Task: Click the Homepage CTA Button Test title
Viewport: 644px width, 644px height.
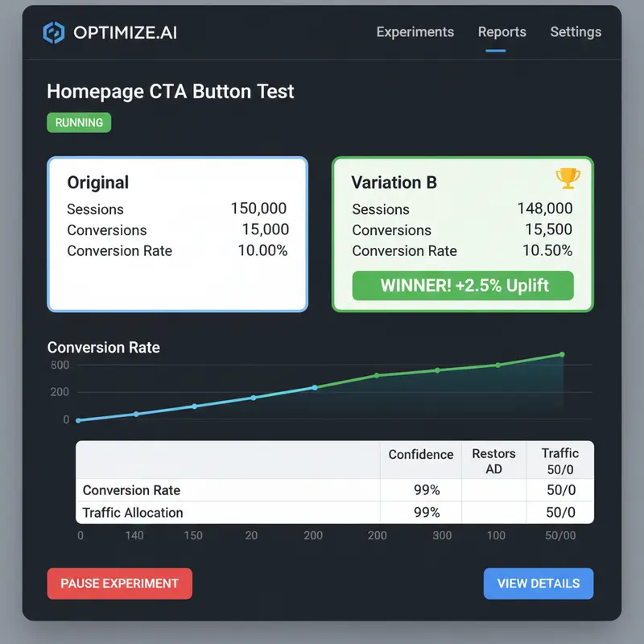Action: (x=171, y=91)
